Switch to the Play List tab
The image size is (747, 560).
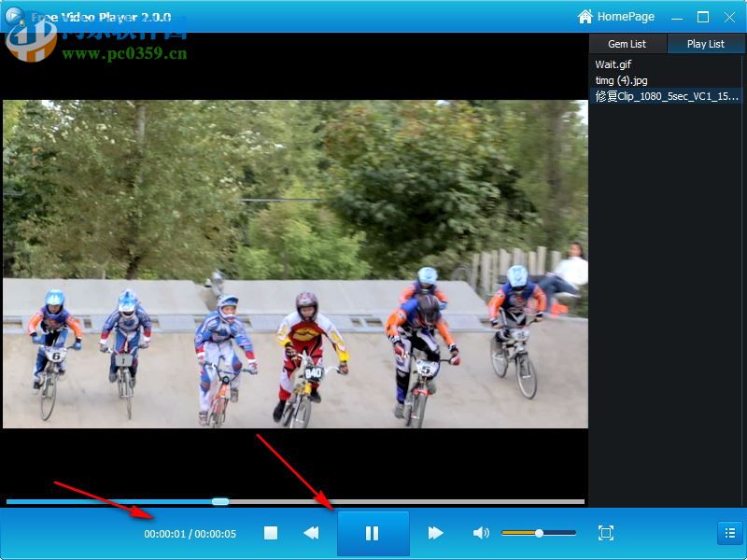(x=706, y=43)
